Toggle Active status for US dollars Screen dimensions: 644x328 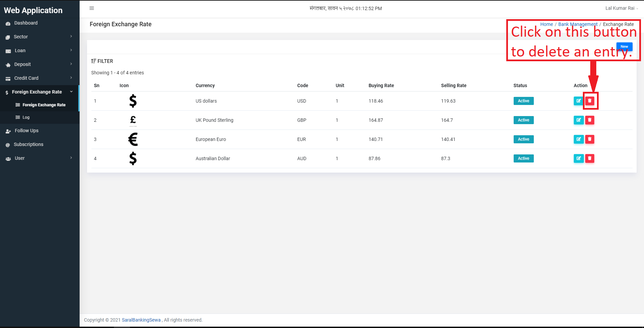coord(523,101)
